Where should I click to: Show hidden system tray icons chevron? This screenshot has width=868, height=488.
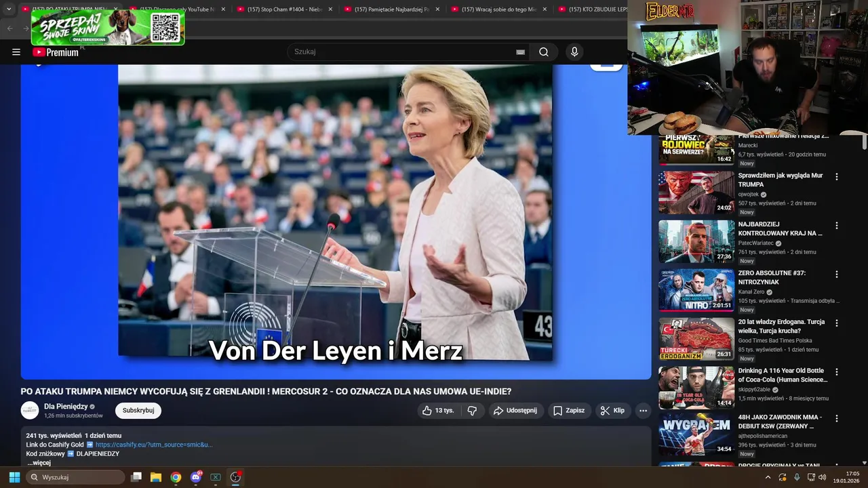(768, 477)
